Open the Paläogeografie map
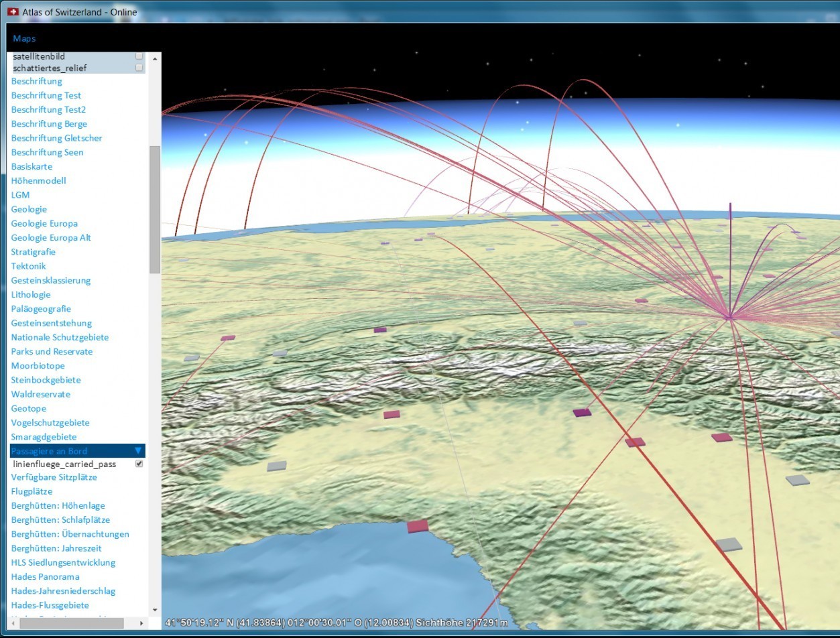This screenshot has height=638, width=840. [x=41, y=309]
